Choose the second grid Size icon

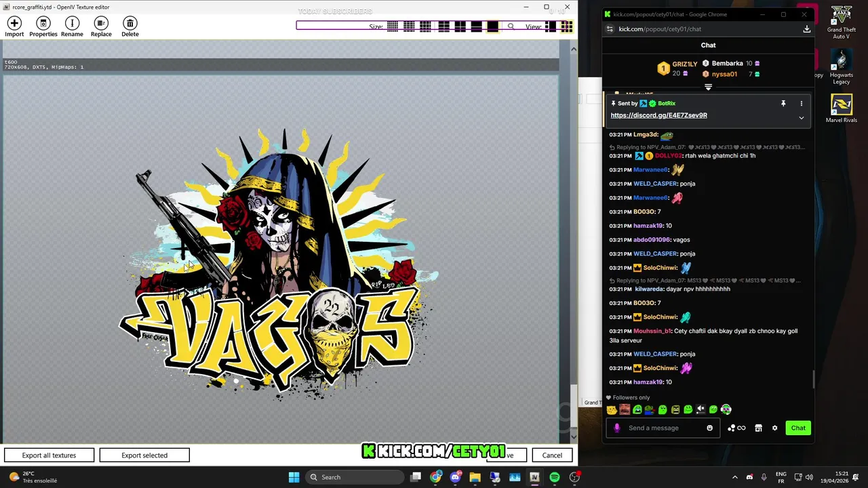tap(409, 26)
